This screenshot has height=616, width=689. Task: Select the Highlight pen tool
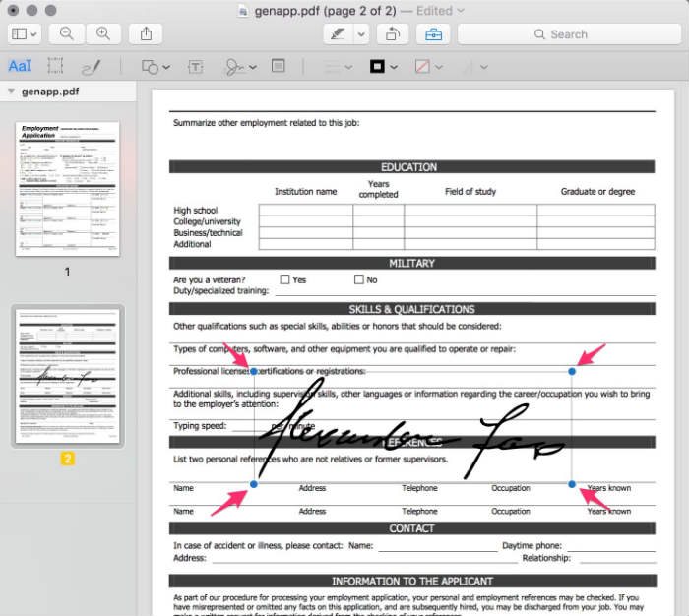point(338,33)
